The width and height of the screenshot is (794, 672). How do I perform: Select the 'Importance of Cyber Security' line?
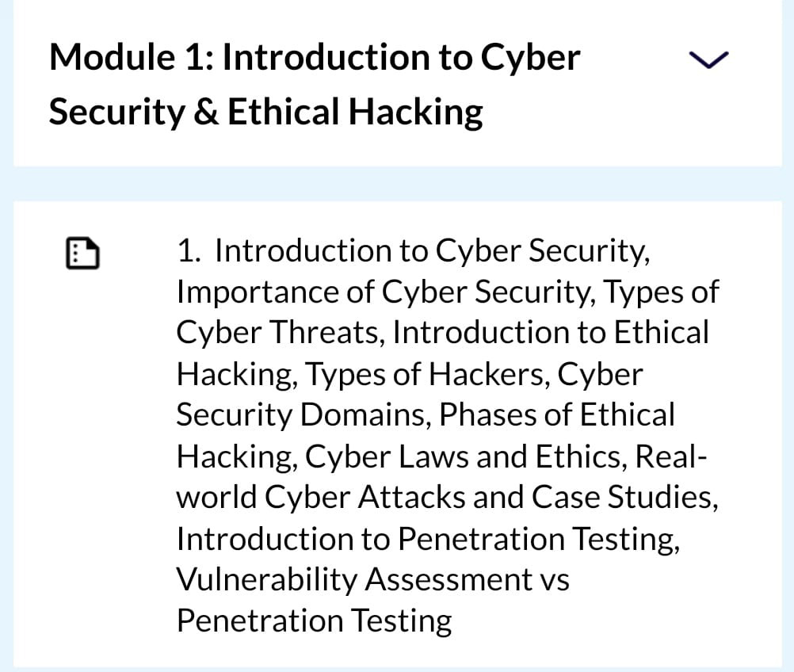click(385, 292)
